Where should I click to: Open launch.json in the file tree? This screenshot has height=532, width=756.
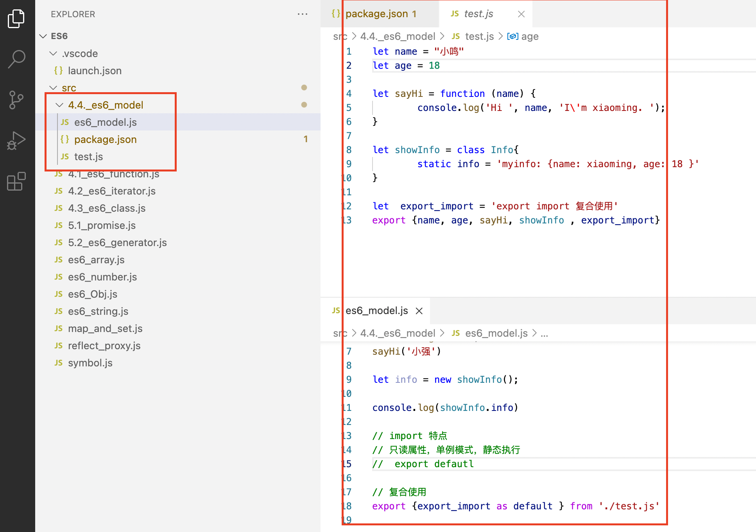pos(94,71)
